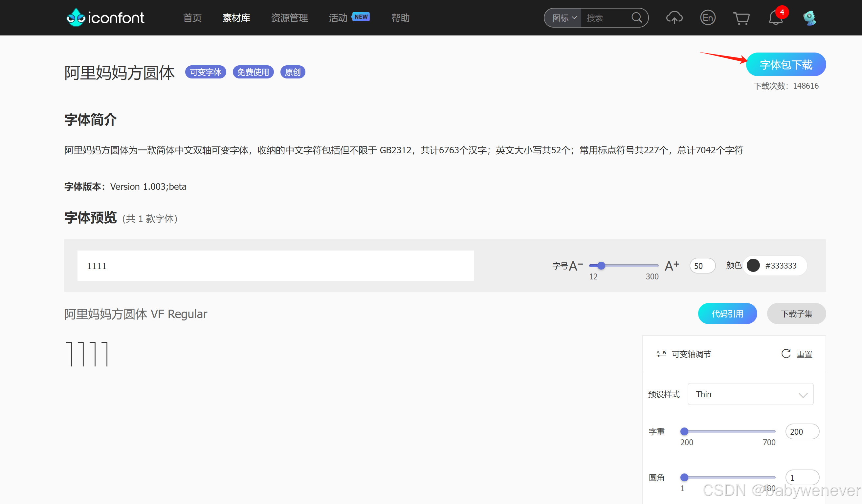Screen dimensions: 862x504
Task: Click the #333333 color swatch
Action: 753,266
